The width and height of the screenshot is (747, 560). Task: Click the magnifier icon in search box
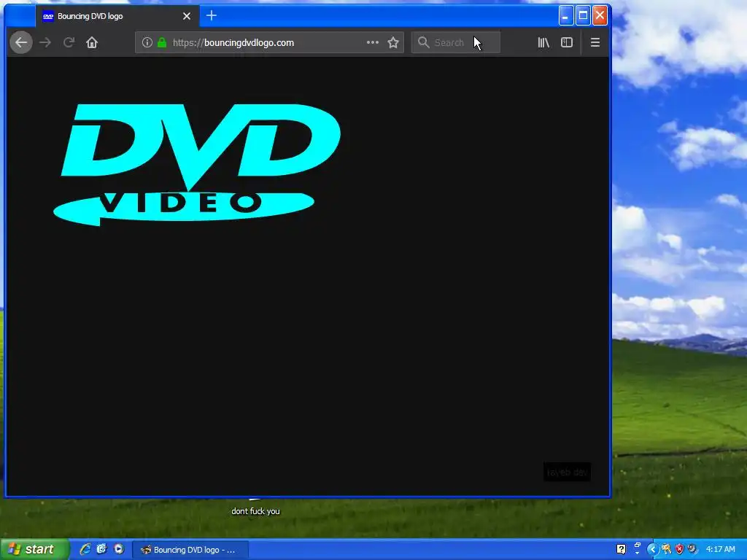click(x=424, y=42)
